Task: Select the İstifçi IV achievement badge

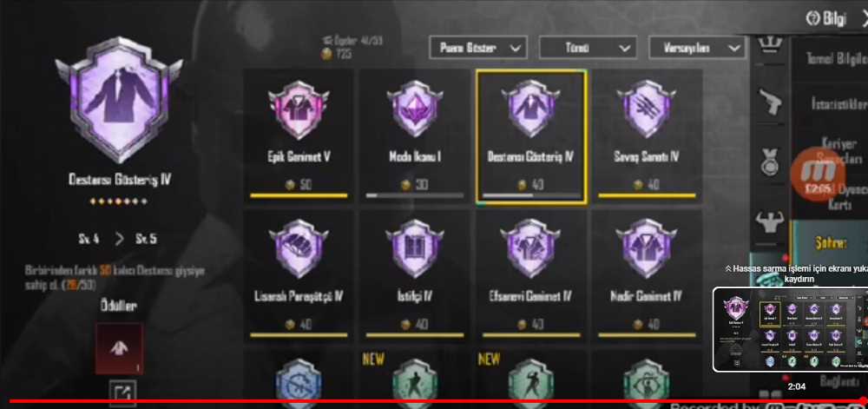Action: (415, 275)
